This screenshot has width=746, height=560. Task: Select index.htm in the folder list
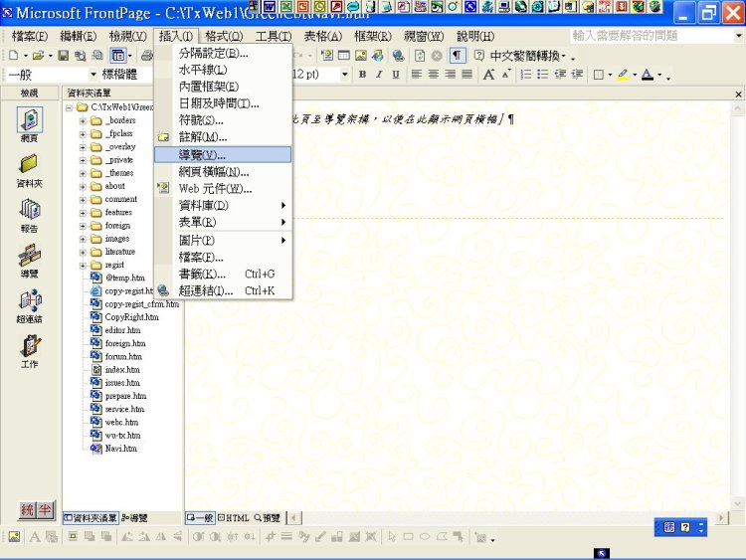[x=121, y=369]
